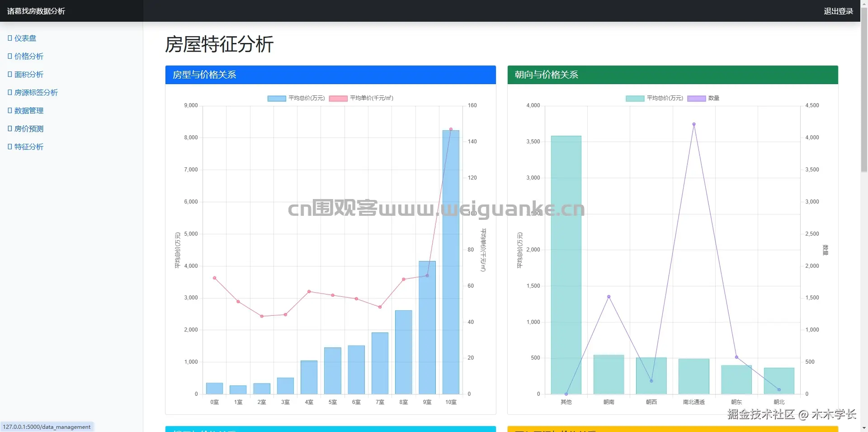Screen dimensions: 868x432
Task: Click the teal 朝南 bar
Action: [x=609, y=375]
